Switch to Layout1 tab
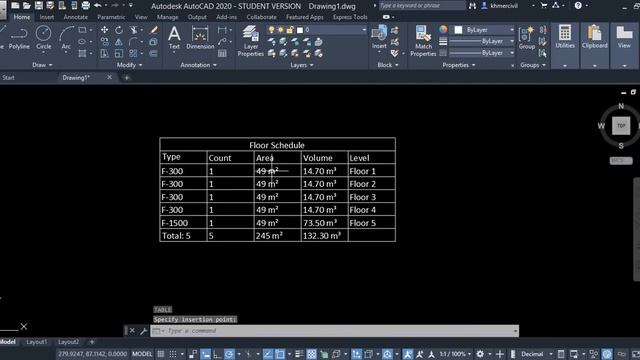This screenshot has height=360, width=640. (x=37, y=342)
